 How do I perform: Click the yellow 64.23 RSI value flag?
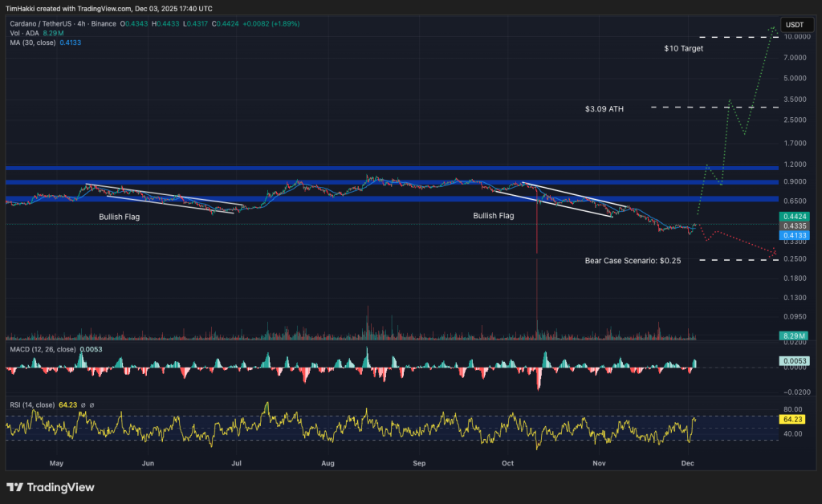pyautogui.click(x=791, y=418)
